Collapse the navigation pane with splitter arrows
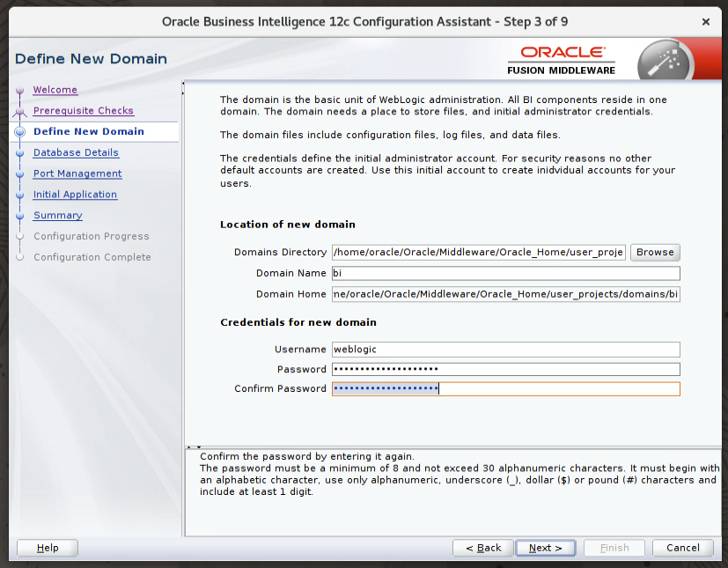Image resolution: width=728 pixels, height=568 pixels. pos(183,88)
